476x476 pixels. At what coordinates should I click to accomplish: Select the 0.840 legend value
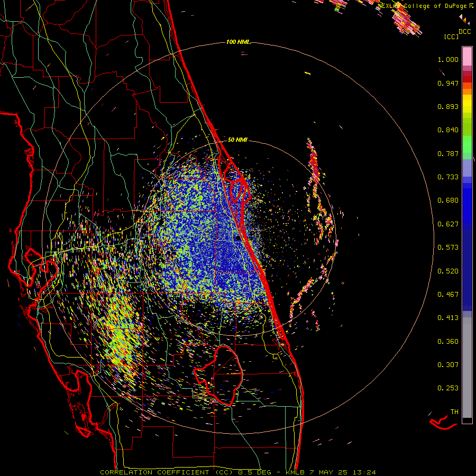point(448,130)
